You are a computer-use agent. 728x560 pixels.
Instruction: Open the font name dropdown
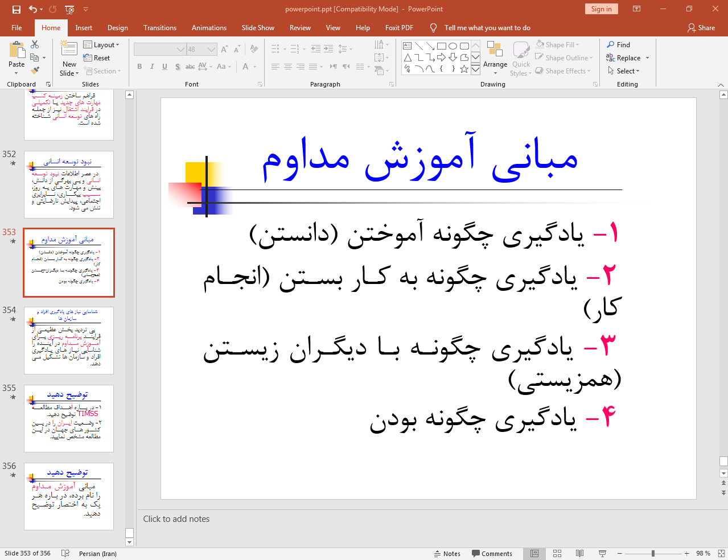click(x=181, y=50)
